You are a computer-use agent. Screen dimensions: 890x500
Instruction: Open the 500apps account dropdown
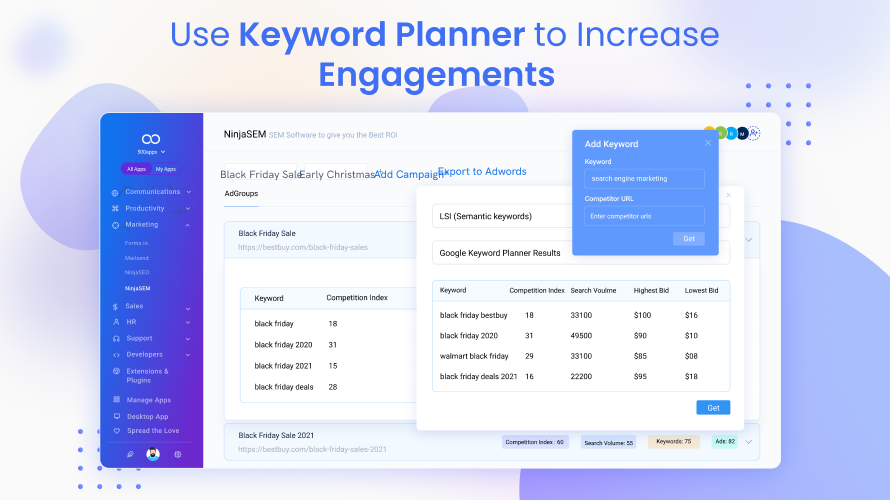(151, 152)
